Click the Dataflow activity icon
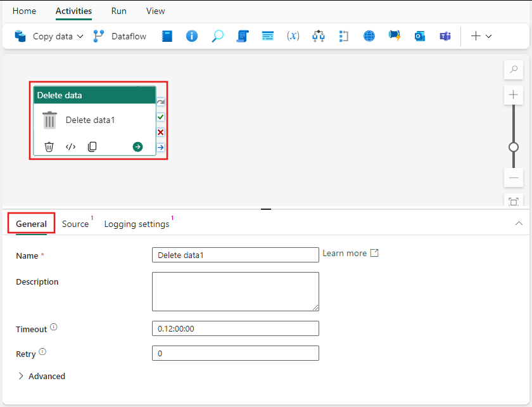532x407 pixels. pos(98,36)
